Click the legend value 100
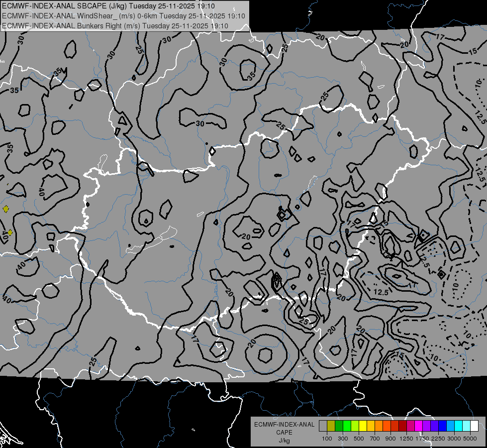Viewport: 487px width, 448px height. click(327, 439)
